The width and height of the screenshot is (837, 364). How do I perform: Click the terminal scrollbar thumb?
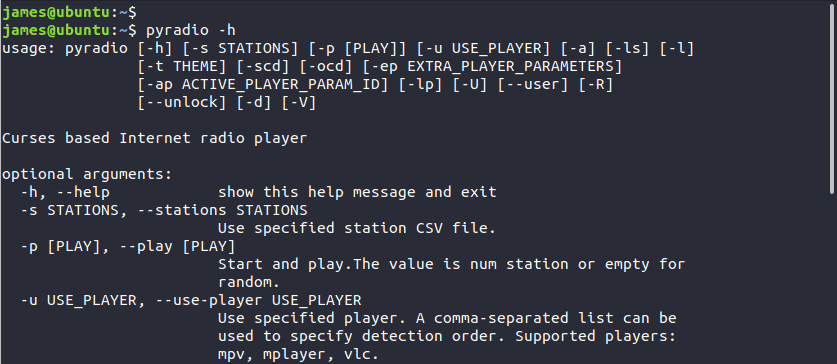[x=833, y=98]
